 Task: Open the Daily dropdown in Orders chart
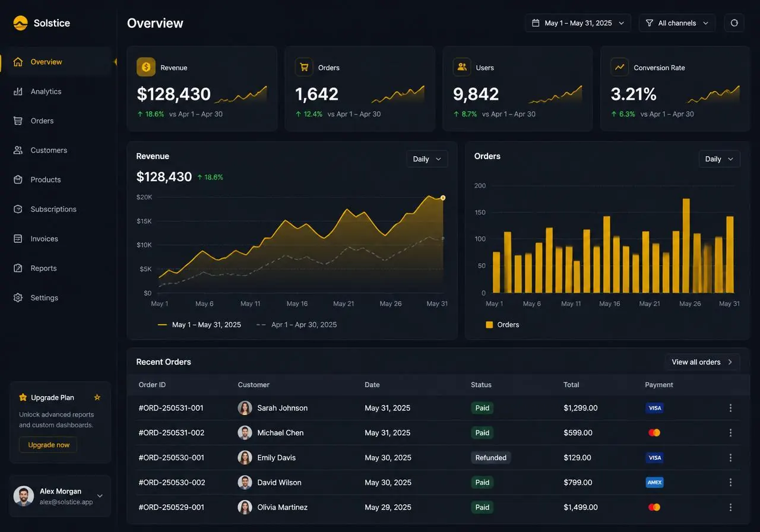click(x=720, y=159)
